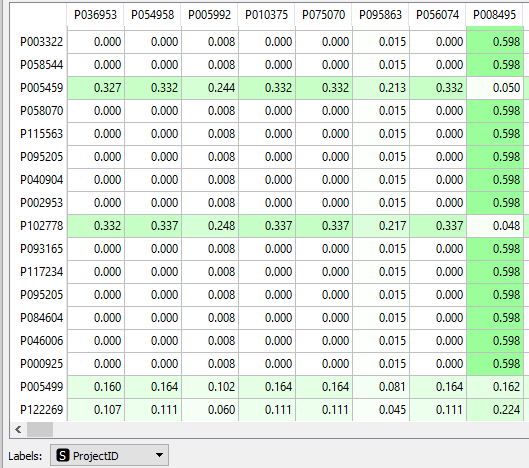Select row header P000925
The image size is (529, 468).
[39, 364]
